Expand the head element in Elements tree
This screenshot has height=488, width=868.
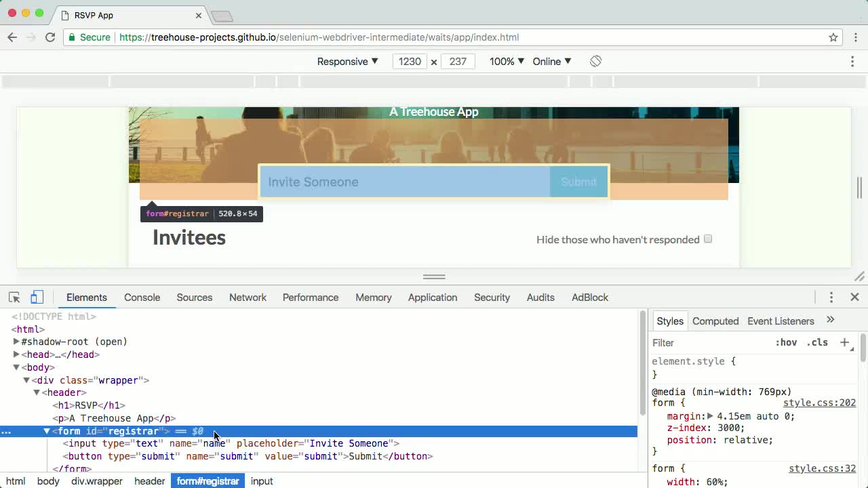click(16, 354)
